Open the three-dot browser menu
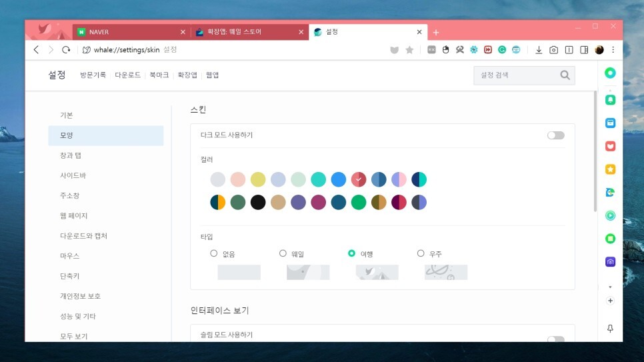Screen dimensions: 644x362 [x=613, y=50]
